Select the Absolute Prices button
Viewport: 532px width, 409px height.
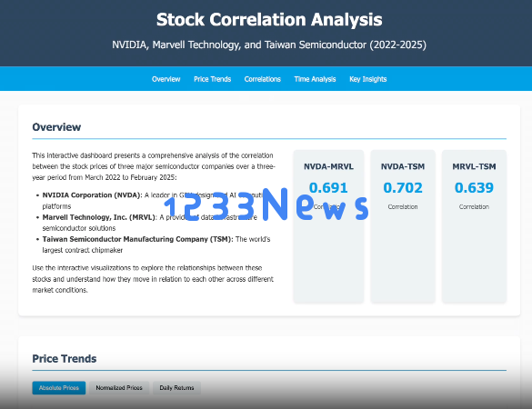coord(59,387)
